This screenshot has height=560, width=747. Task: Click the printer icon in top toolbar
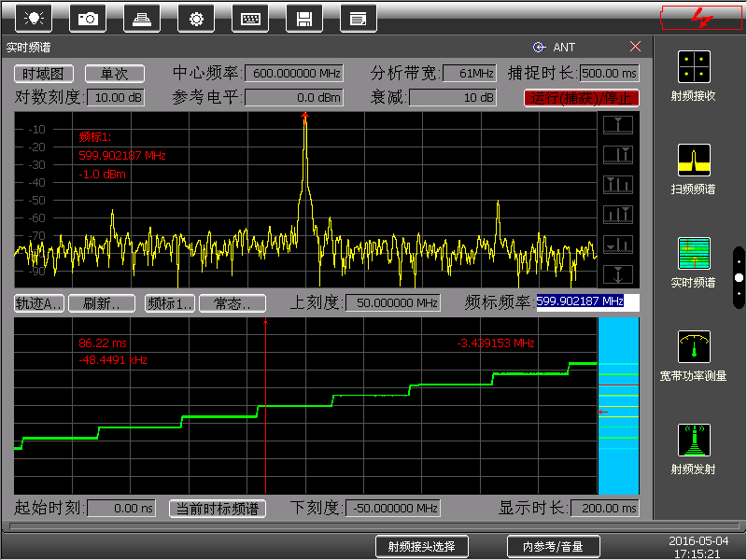[x=141, y=18]
